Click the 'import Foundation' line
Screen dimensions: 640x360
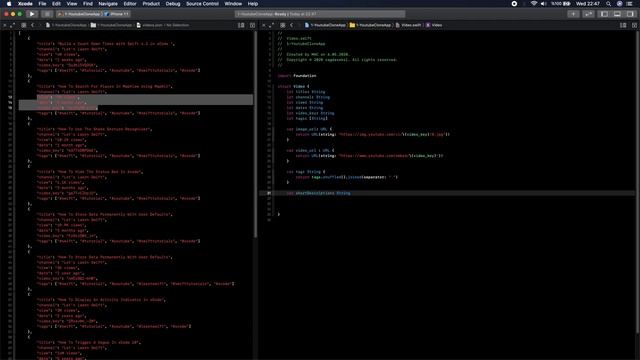297,76
